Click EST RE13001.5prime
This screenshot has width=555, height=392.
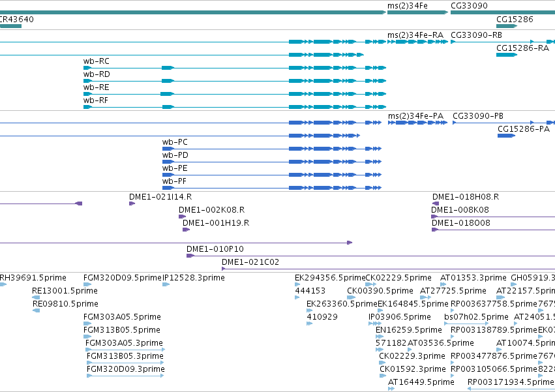(65, 291)
